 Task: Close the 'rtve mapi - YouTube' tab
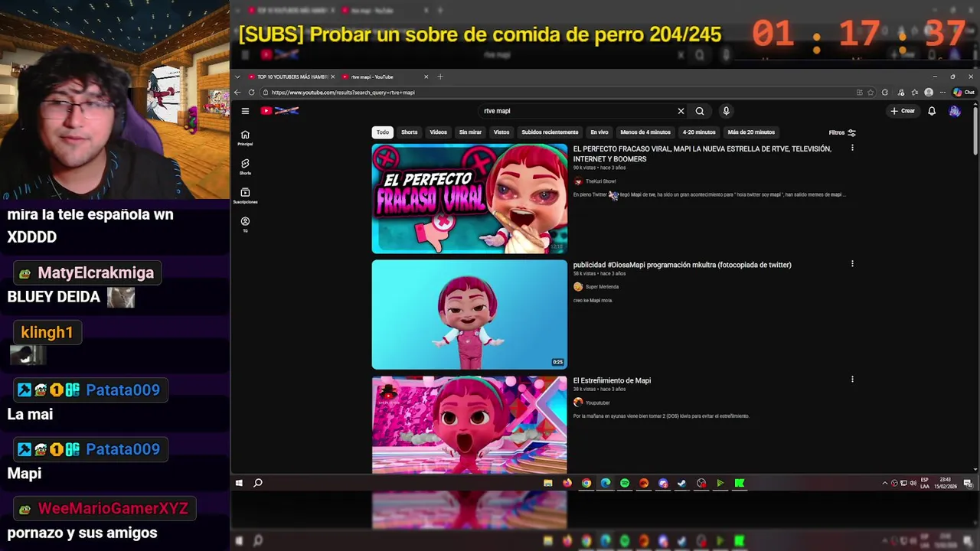click(x=426, y=77)
